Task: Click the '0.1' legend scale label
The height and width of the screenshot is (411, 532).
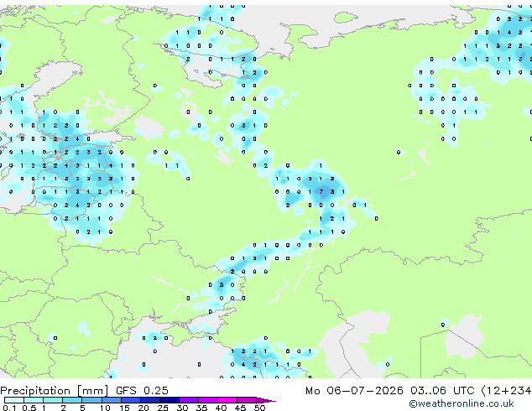Action: (x=9, y=408)
